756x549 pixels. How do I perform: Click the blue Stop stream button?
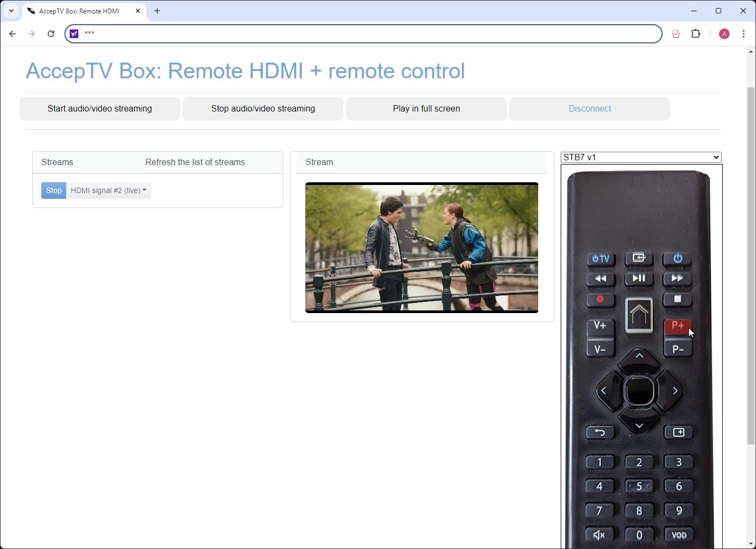pyautogui.click(x=54, y=190)
